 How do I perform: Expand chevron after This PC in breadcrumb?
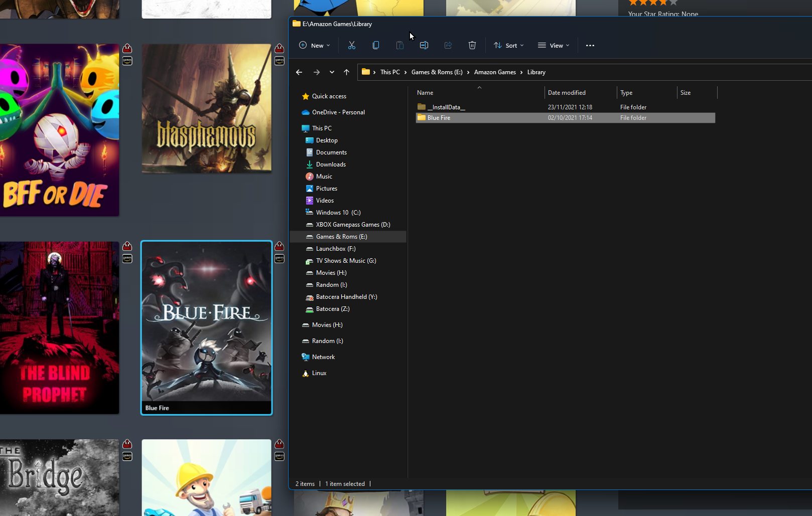point(405,72)
